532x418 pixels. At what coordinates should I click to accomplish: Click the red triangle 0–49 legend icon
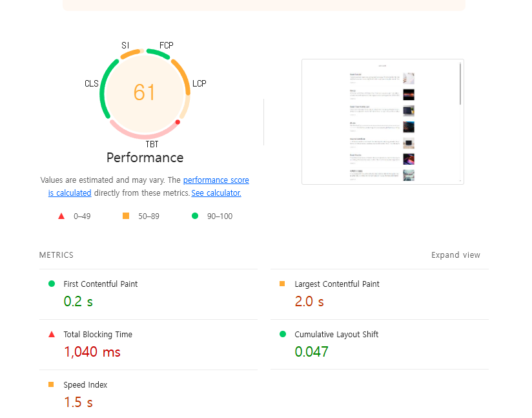[61, 216]
